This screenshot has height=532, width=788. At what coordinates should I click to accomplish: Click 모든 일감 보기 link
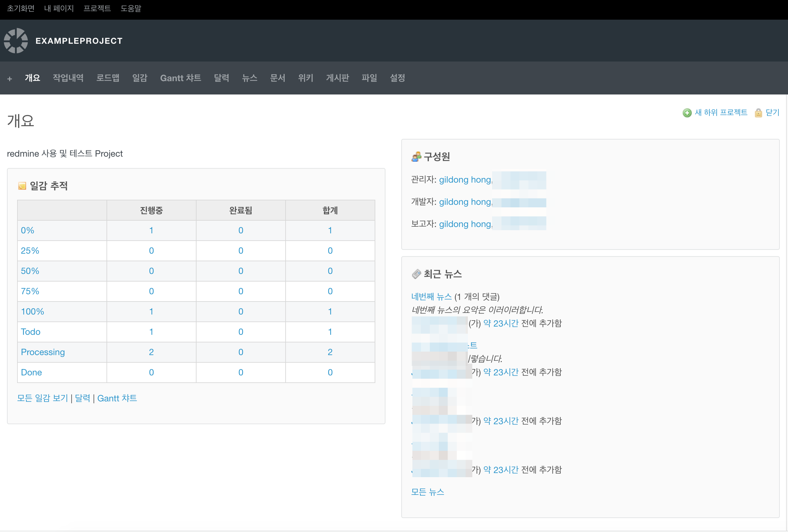(43, 398)
